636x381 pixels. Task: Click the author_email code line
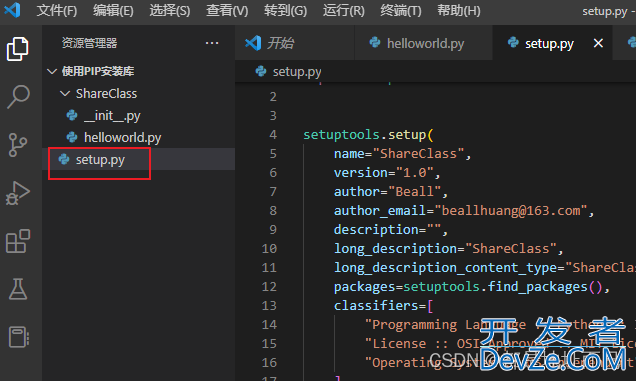[x=464, y=211]
